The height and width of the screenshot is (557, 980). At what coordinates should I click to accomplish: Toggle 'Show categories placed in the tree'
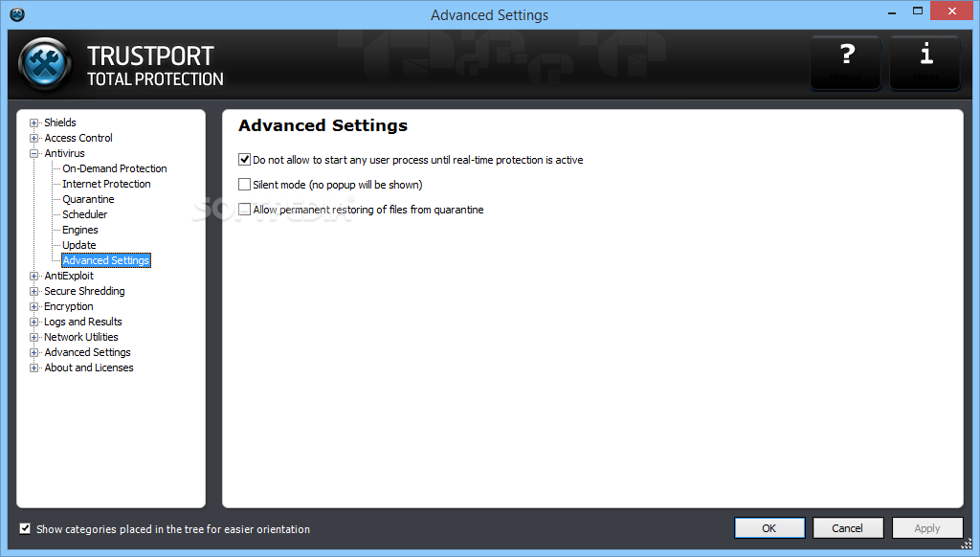pos(25,529)
